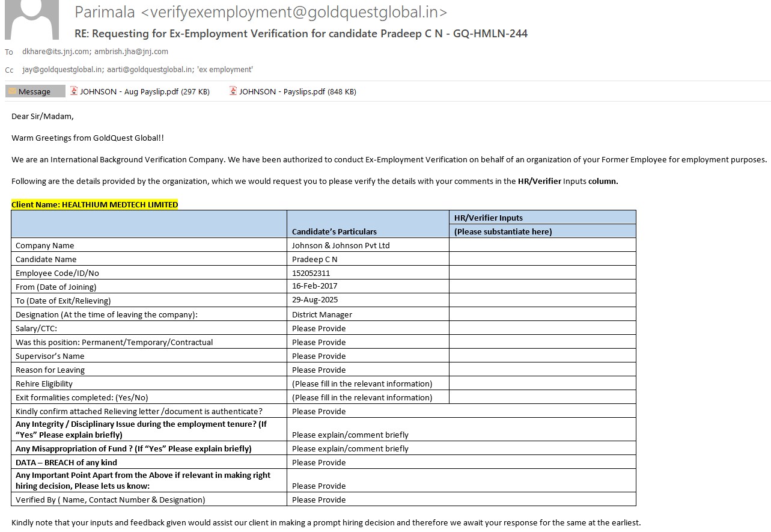Image resolution: width=771 pixels, height=532 pixels.
Task: Click the envelope icon on Message tab
Action: tap(12, 91)
